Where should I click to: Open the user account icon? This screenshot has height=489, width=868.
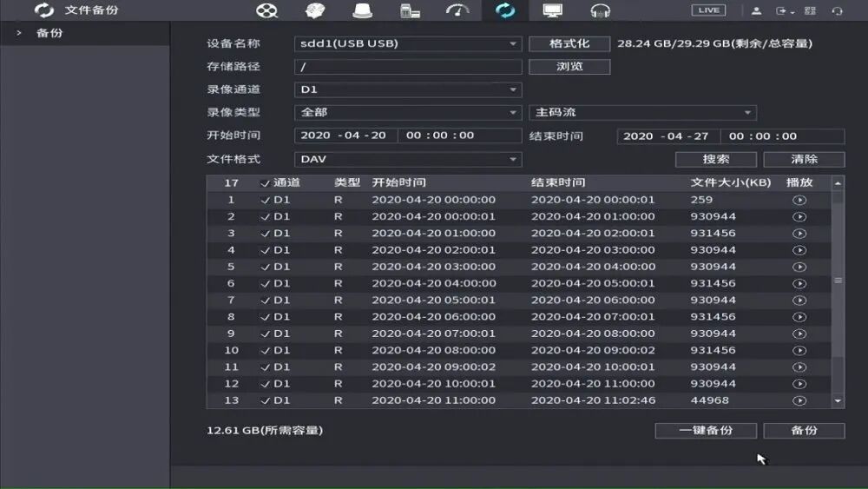click(756, 10)
